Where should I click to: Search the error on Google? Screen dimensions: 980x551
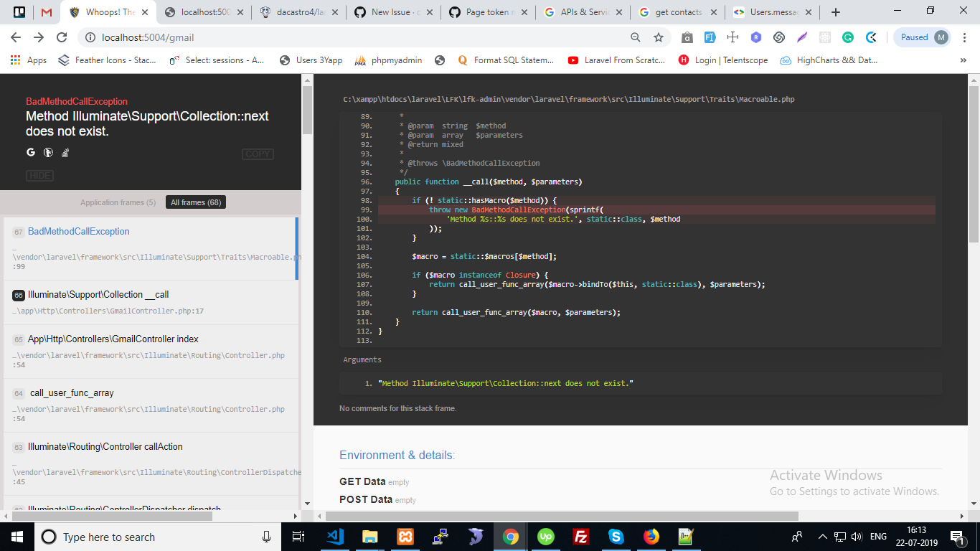coord(30,152)
